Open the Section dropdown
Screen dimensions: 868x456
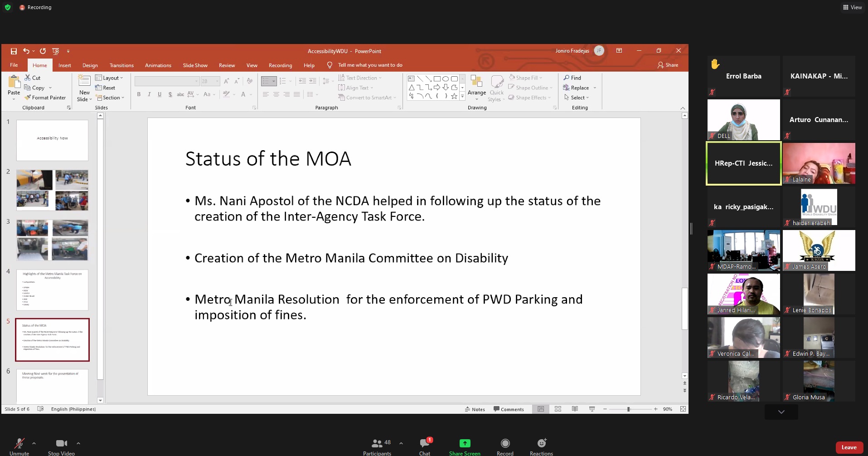coord(110,98)
